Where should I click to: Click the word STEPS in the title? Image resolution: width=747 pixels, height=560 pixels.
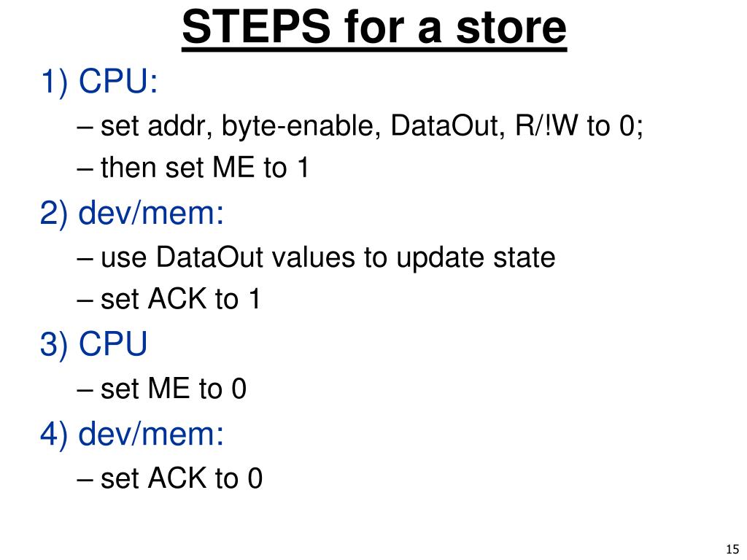256,28
